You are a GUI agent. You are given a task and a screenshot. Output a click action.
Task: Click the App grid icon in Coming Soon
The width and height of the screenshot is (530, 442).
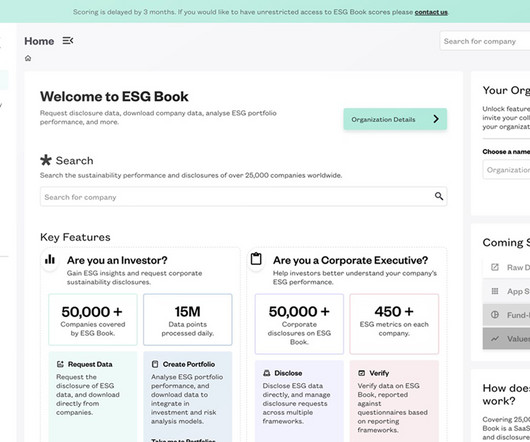click(495, 291)
